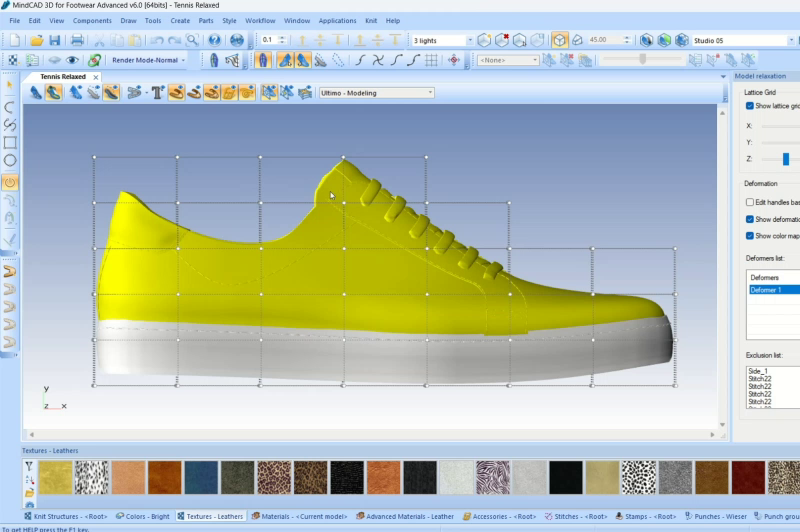Print using the printer icon
The width and height of the screenshot is (800, 532).
(77, 40)
